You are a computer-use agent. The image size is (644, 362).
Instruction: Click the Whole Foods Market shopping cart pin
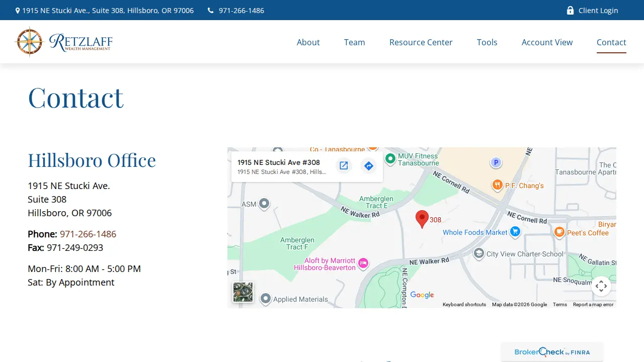pos(515,232)
